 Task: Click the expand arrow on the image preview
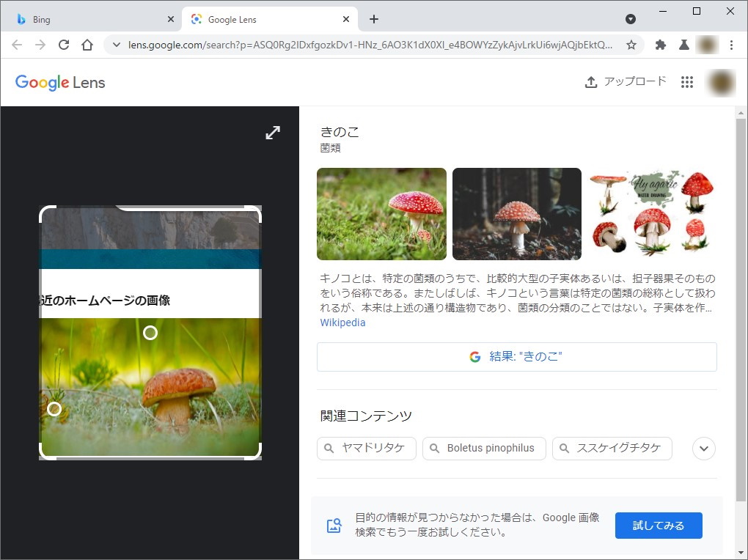point(272,133)
